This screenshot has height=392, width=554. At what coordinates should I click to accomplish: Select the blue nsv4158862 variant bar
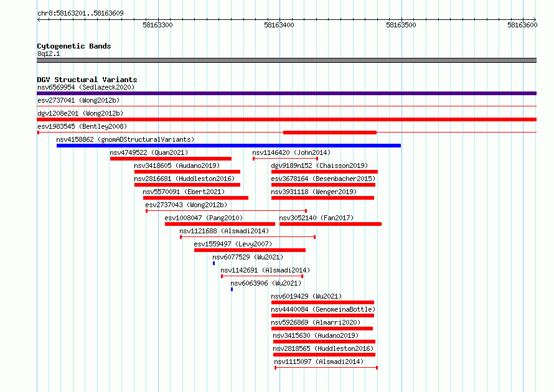(x=228, y=146)
